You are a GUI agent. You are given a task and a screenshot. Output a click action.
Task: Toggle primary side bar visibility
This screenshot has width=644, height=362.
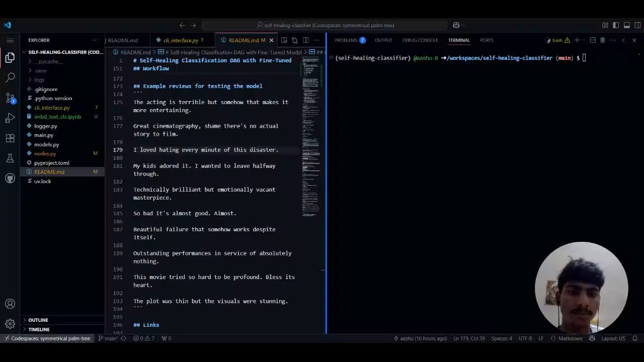[x=616, y=25]
